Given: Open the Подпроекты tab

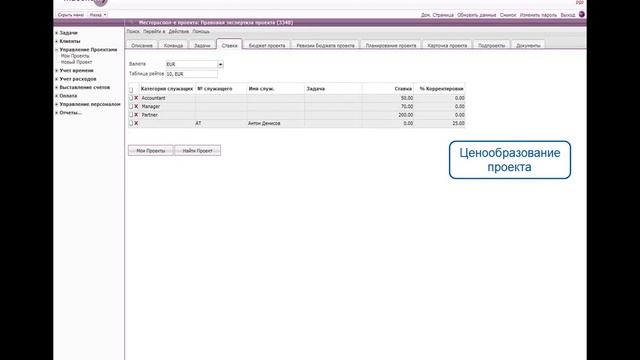Looking at the screenshot, I should click(491, 45).
